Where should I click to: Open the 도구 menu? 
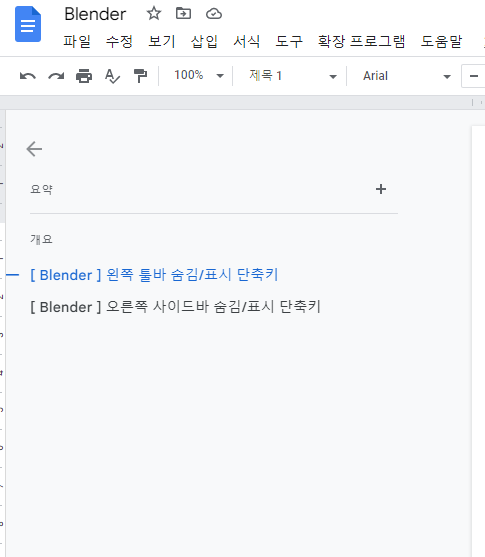pos(289,42)
